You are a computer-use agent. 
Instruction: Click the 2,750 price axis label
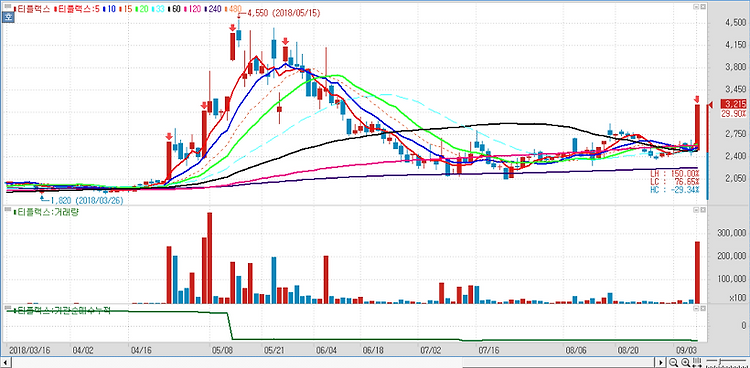(x=736, y=134)
